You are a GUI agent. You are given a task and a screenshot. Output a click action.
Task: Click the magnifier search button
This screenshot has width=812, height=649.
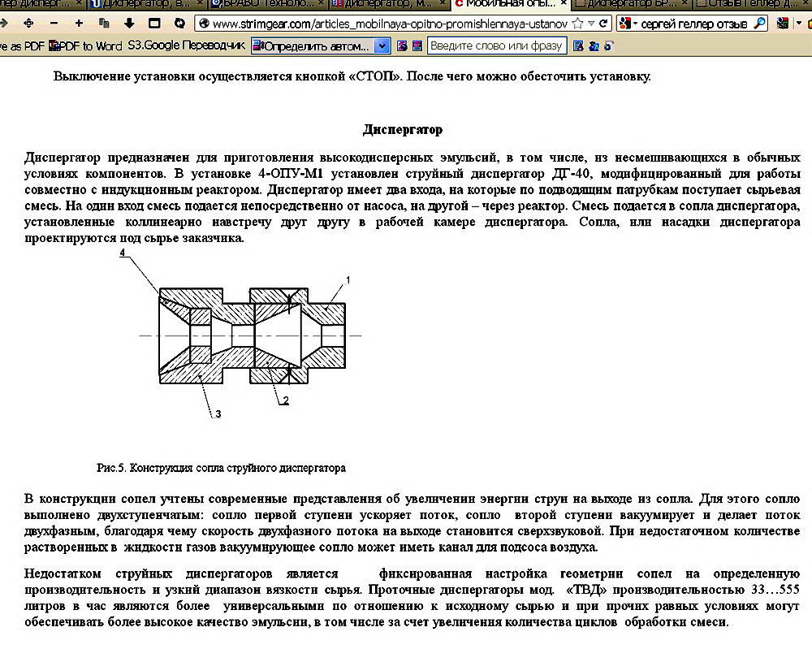pyautogui.click(x=759, y=24)
